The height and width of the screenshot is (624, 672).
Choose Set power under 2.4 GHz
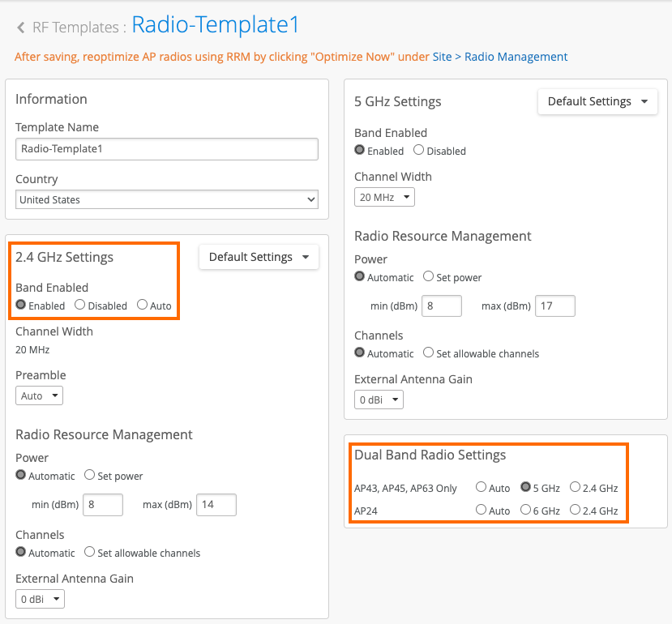(x=90, y=476)
